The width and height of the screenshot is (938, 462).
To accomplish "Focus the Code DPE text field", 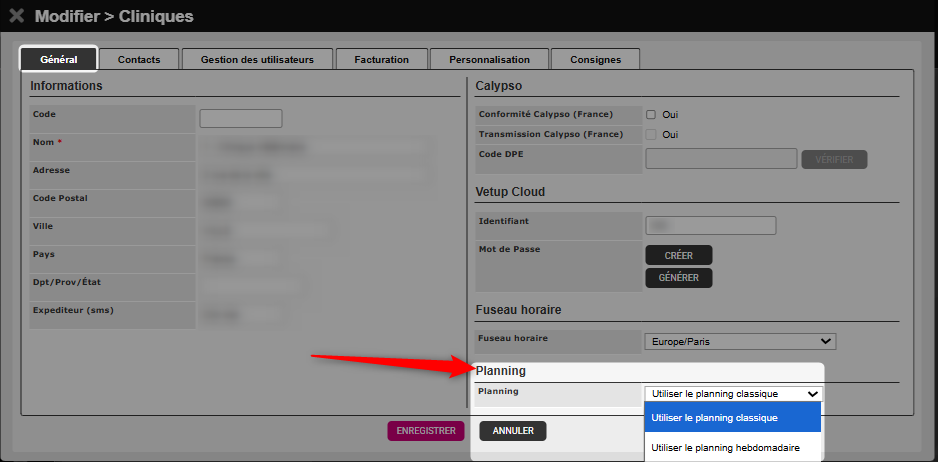I will pyautogui.click(x=721, y=158).
